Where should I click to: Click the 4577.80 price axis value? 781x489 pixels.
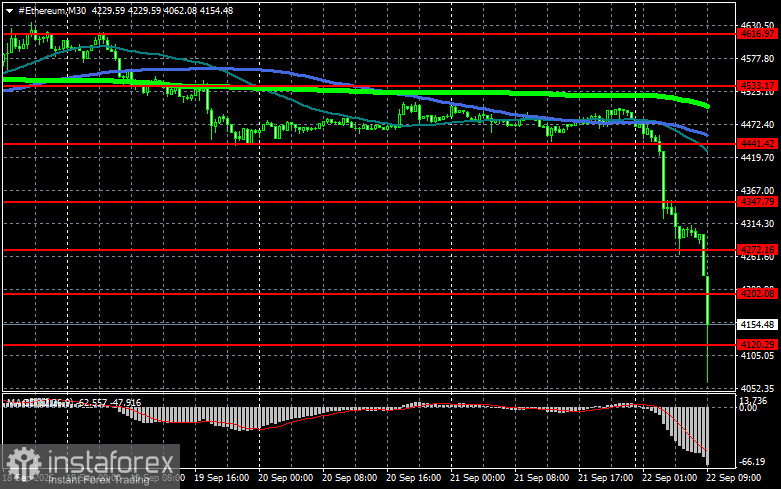click(x=757, y=59)
